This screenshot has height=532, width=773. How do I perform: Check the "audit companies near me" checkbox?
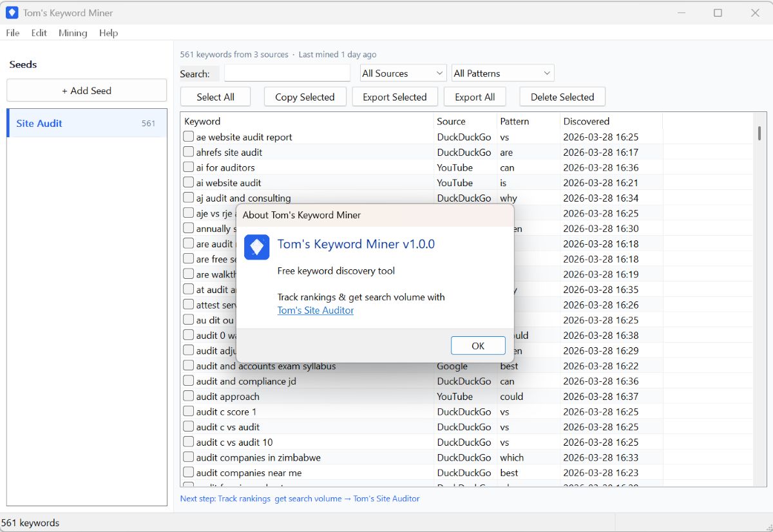tap(189, 472)
